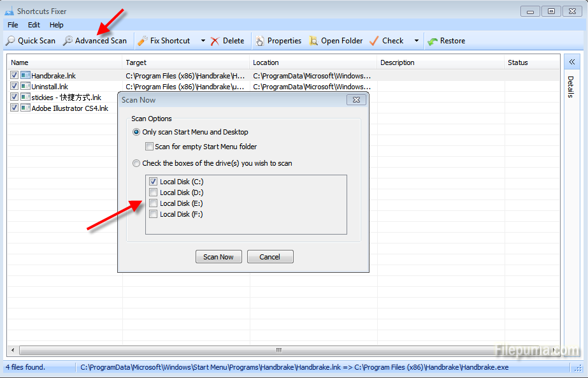The height and width of the screenshot is (378, 588).
Task: Expand the Check dropdown arrow
Action: click(417, 41)
